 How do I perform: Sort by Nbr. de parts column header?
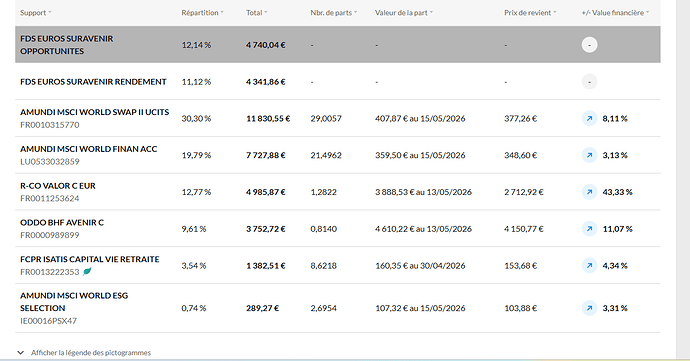pos(334,13)
